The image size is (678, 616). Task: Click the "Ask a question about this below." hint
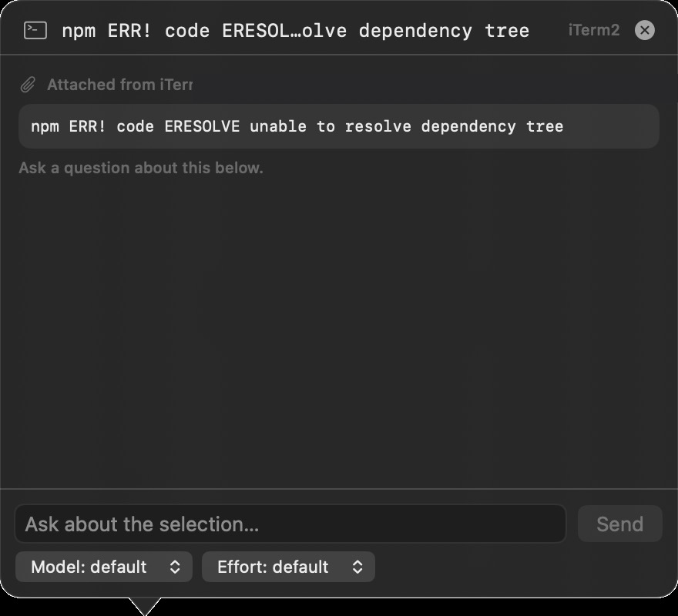tap(141, 168)
